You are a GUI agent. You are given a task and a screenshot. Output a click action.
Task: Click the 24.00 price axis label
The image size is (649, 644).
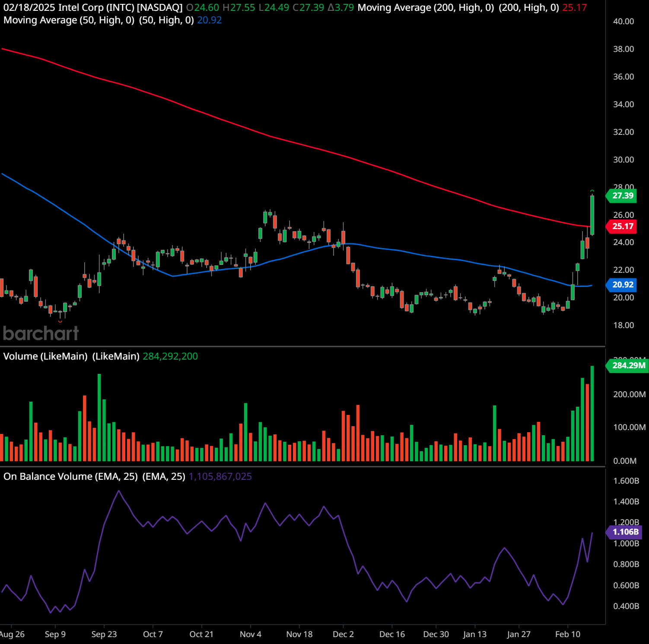[x=624, y=242]
